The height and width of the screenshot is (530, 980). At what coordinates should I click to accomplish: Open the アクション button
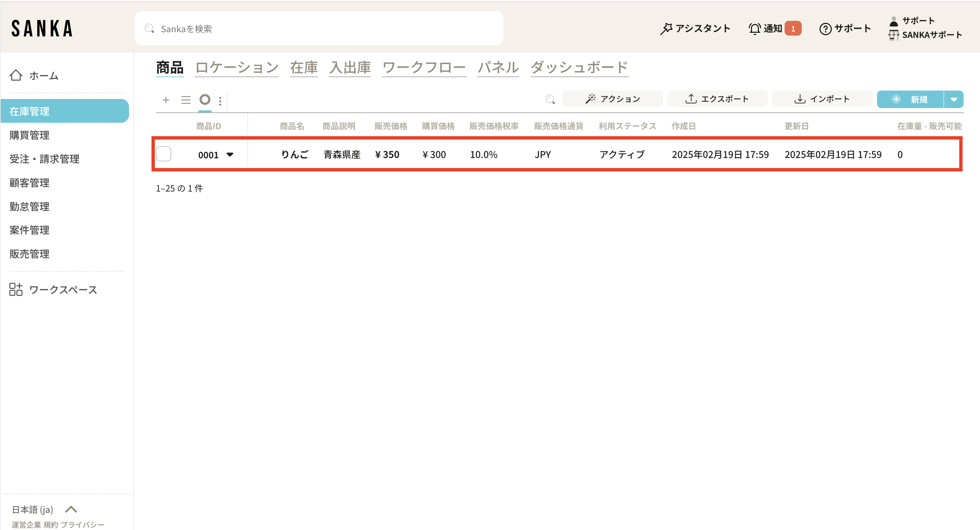612,99
